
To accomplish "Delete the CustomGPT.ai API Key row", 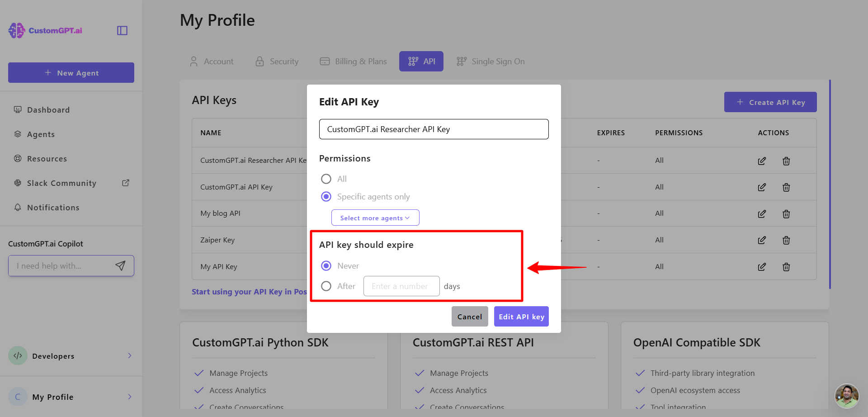I will click(786, 187).
